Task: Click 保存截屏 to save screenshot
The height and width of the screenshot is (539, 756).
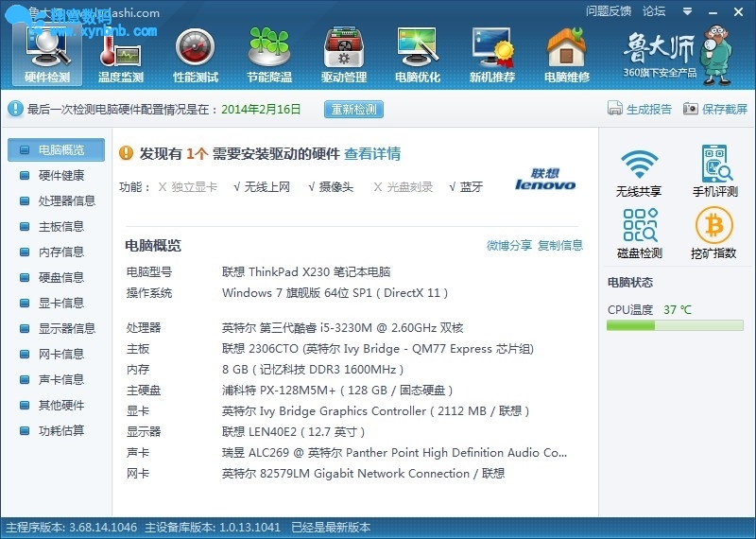Action: point(715,109)
